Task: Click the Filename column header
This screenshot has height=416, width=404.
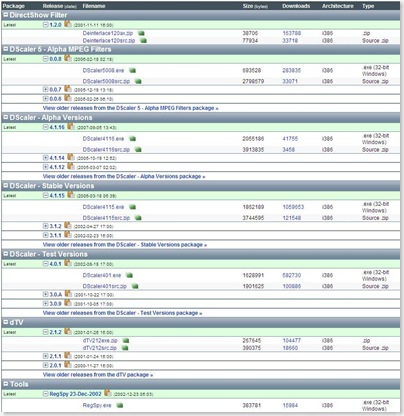Action: pyautogui.click(x=94, y=6)
